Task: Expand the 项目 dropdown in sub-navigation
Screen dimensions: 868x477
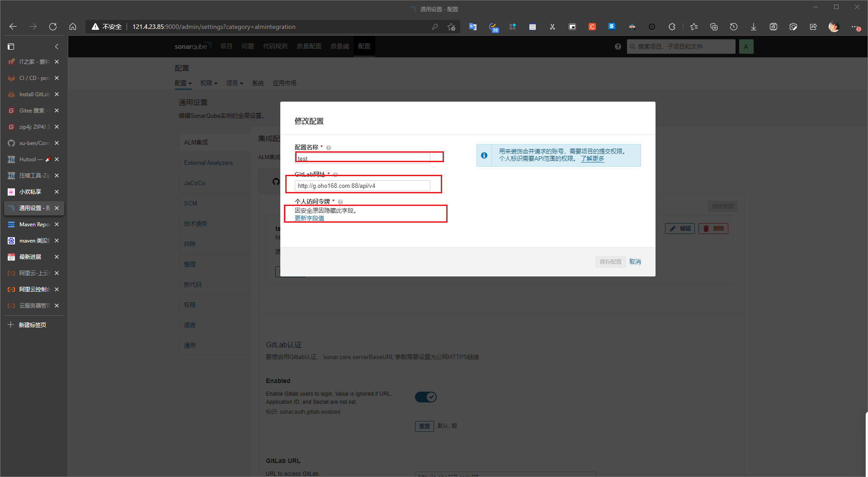Action: coord(234,83)
